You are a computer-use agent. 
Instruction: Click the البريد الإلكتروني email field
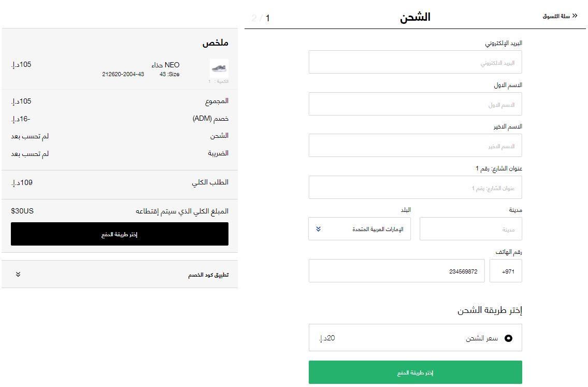pyautogui.click(x=415, y=62)
